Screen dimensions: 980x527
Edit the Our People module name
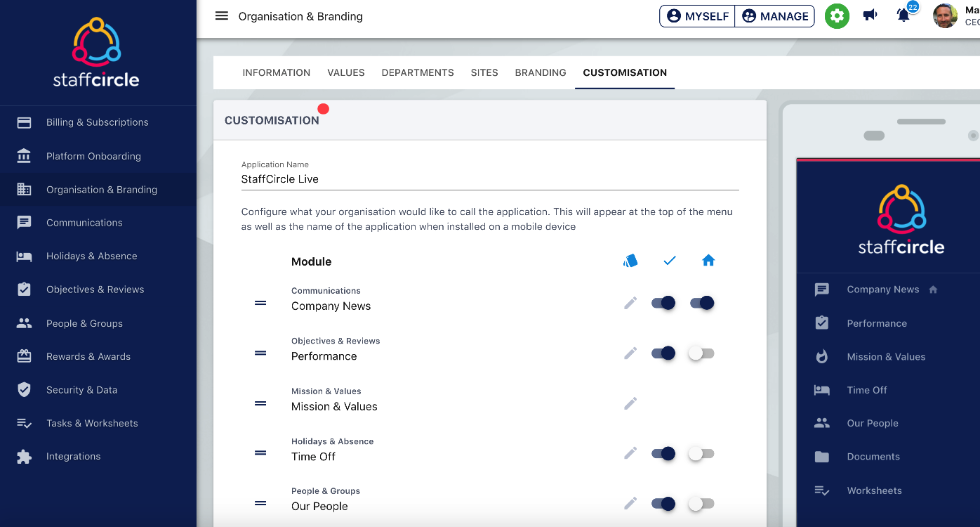point(630,503)
